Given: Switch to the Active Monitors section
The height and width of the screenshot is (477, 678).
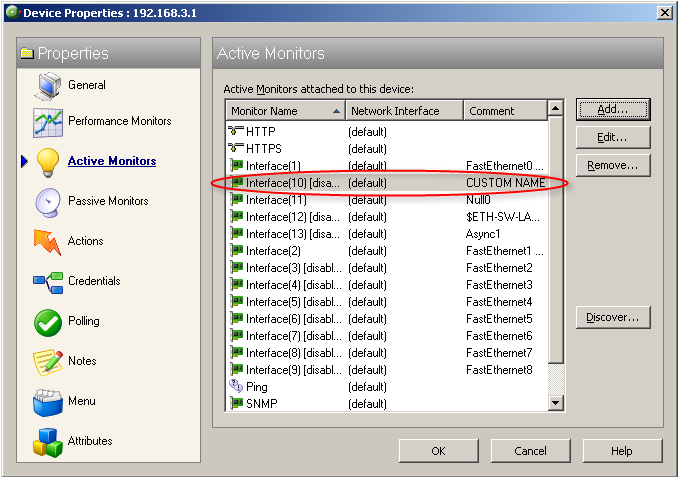Looking at the screenshot, I should 111,161.
